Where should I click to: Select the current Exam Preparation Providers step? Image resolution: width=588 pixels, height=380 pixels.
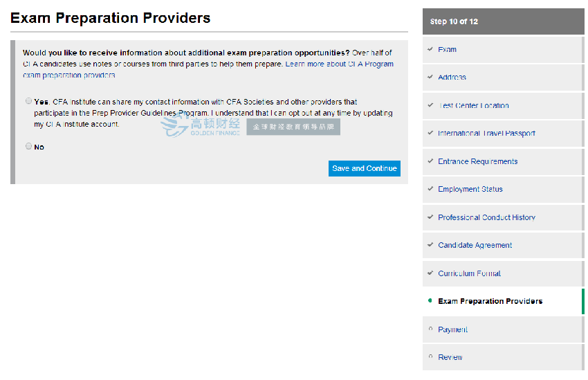pos(490,301)
